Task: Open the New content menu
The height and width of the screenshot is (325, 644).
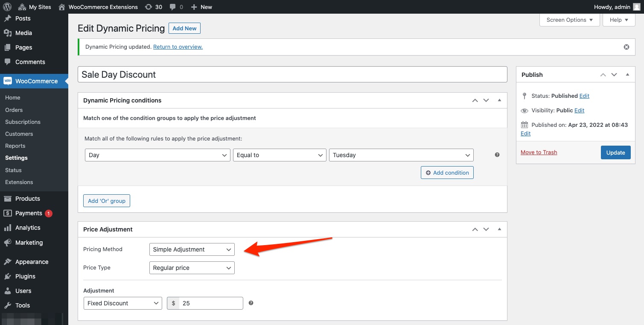Action: (201, 7)
